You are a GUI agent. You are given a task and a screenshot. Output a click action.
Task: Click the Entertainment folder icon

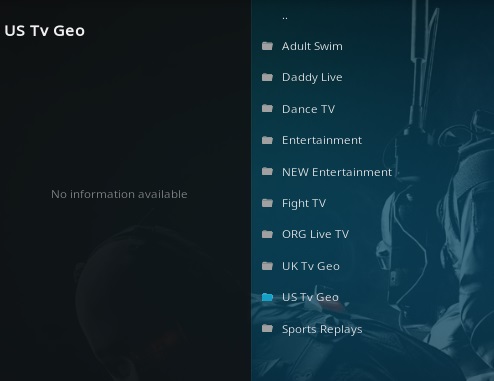coord(267,140)
